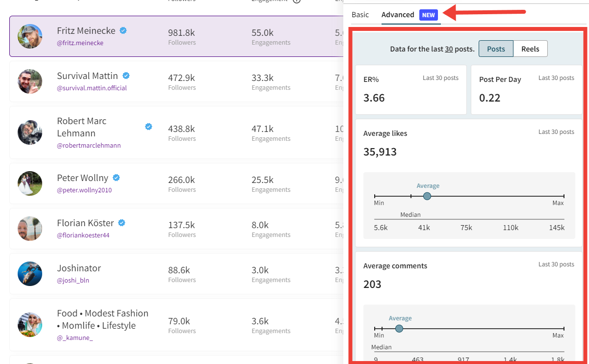Select the Posts toggle option

point(496,49)
